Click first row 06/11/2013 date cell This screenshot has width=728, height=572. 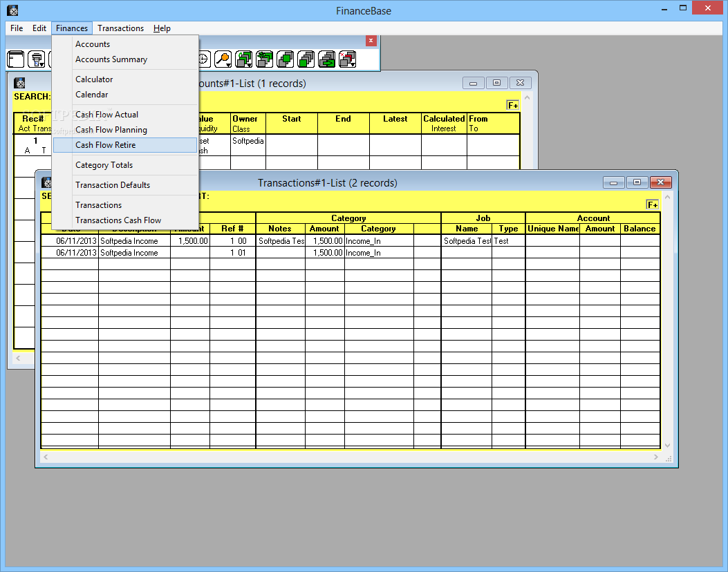(x=70, y=241)
